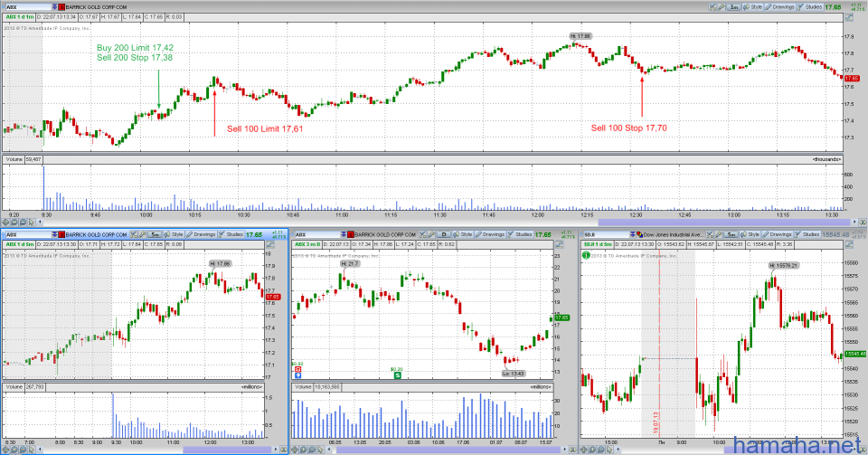Click wrench icon in $DJI chart toolbar
868x455 pixels.
coord(719,234)
